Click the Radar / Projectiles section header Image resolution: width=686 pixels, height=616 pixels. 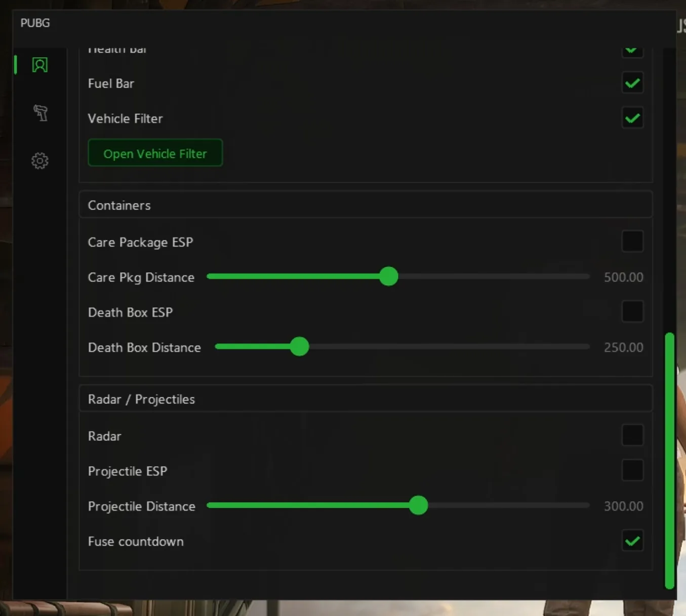pyautogui.click(x=366, y=399)
